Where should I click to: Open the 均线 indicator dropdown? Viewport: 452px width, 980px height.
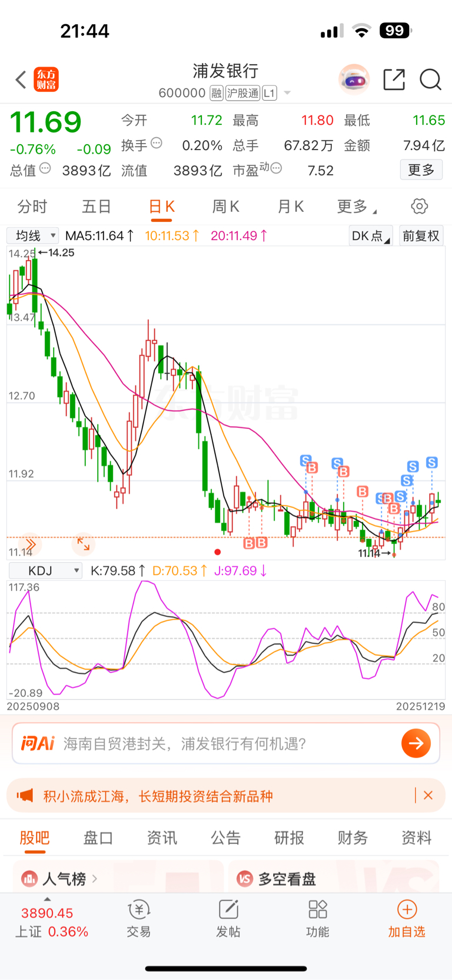point(33,236)
